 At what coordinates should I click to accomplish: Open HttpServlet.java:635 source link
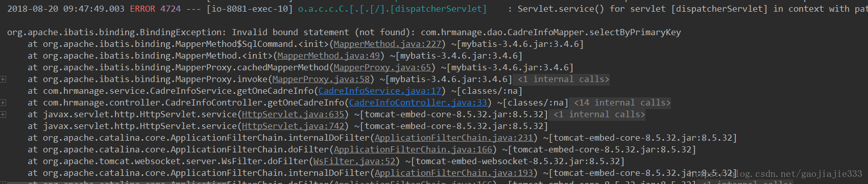[x=293, y=115]
